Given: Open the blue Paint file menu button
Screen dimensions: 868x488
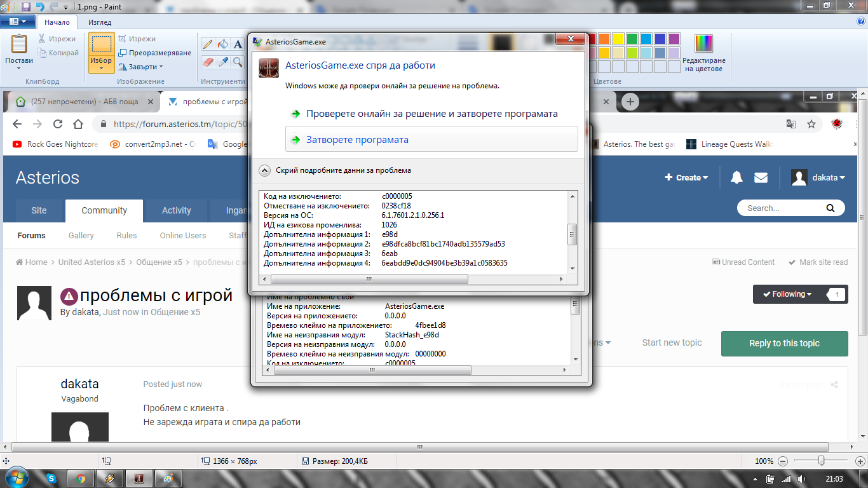Looking at the screenshot, I should [18, 22].
